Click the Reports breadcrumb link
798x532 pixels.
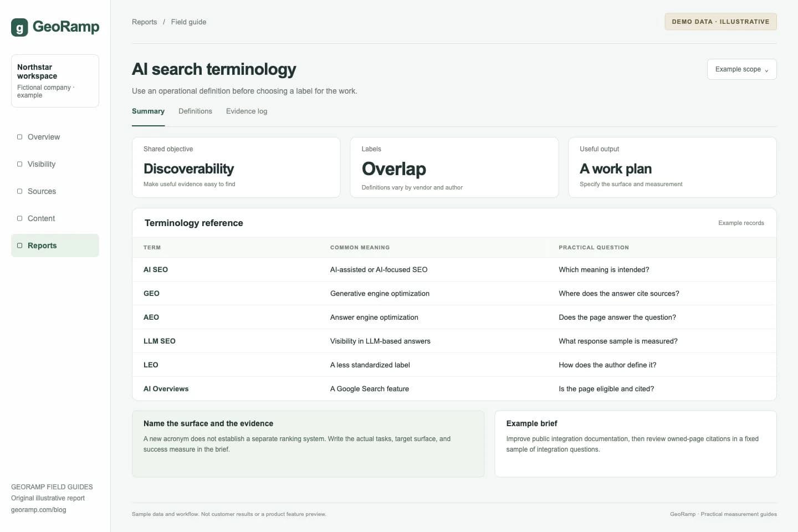(x=144, y=22)
